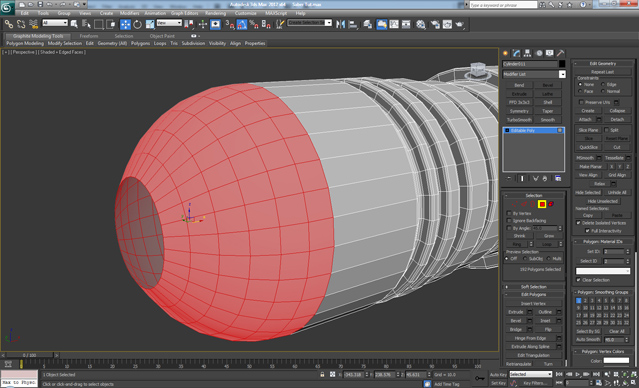Open the Material Editor icon

tap(421, 24)
